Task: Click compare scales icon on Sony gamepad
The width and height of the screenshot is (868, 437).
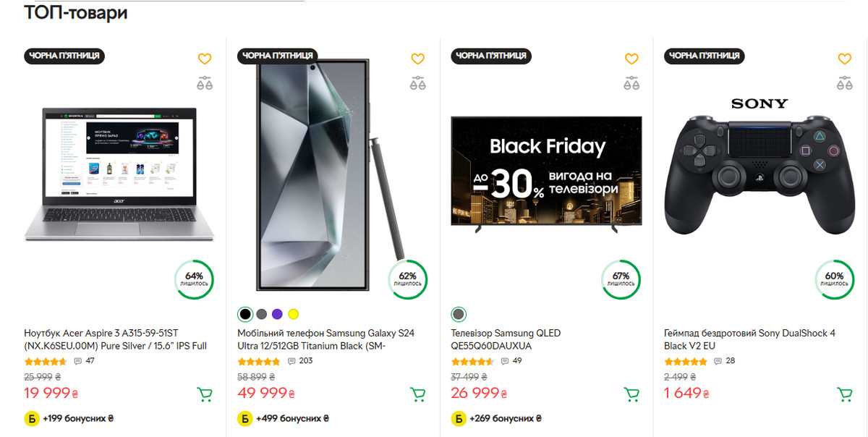Action: pos(844,83)
